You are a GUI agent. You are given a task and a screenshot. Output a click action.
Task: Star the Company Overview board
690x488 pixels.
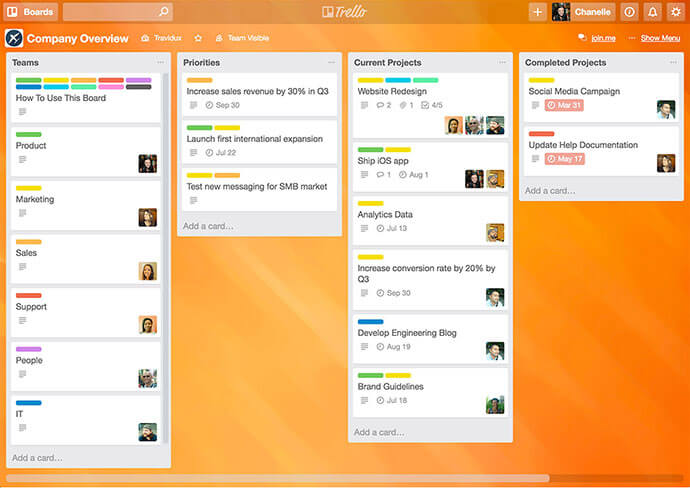point(198,38)
